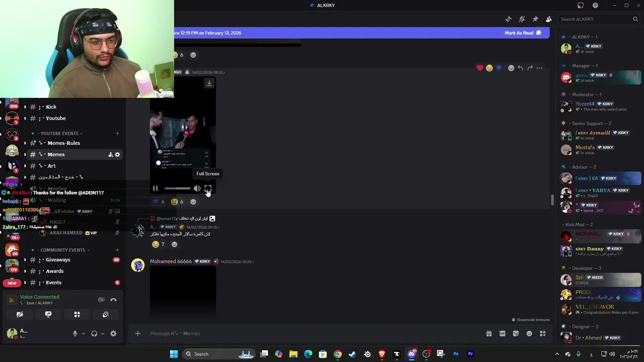
Task: Open input device options chevron
Action: point(84,333)
